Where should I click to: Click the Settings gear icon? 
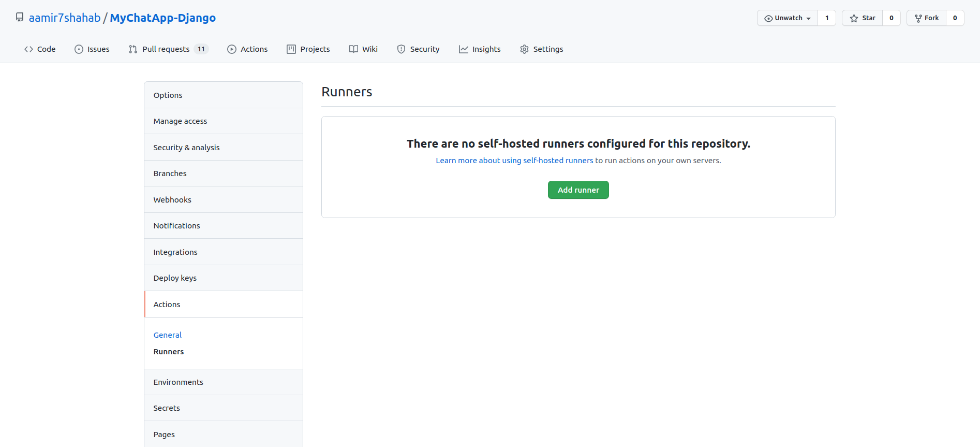(524, 49)
